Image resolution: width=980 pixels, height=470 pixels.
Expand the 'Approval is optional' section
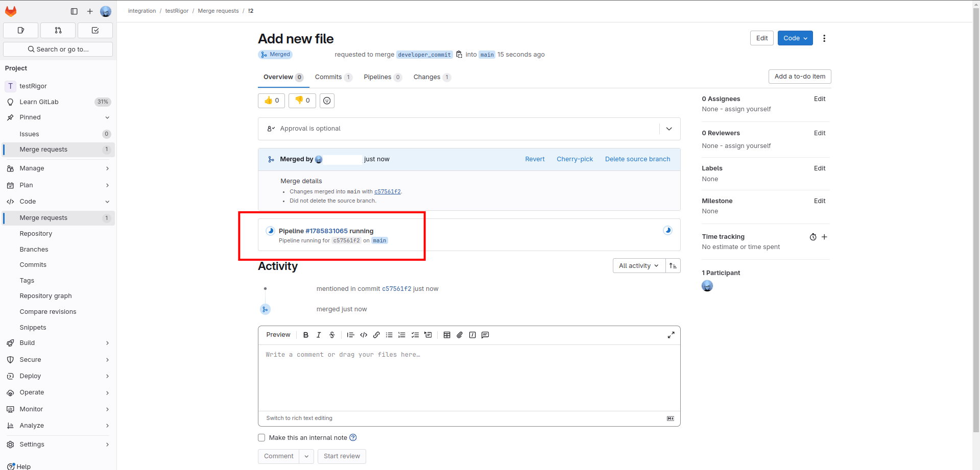pos(669,129)
